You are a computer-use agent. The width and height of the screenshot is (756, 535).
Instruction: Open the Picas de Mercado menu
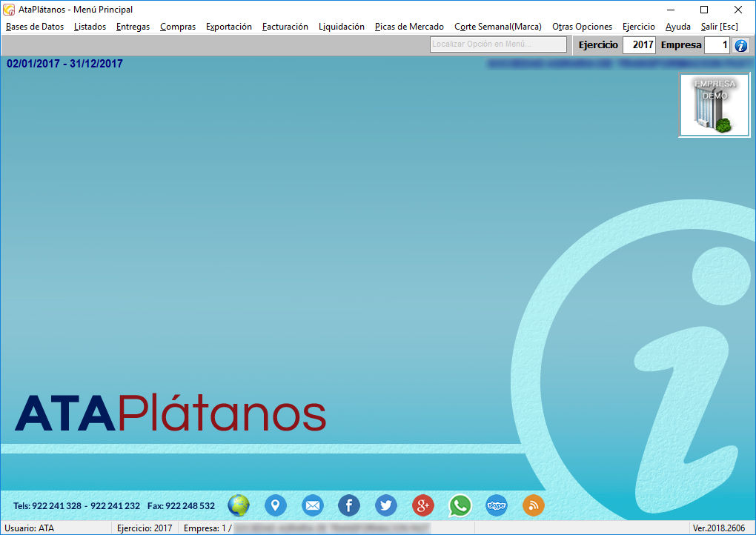(x=409, y=27)
